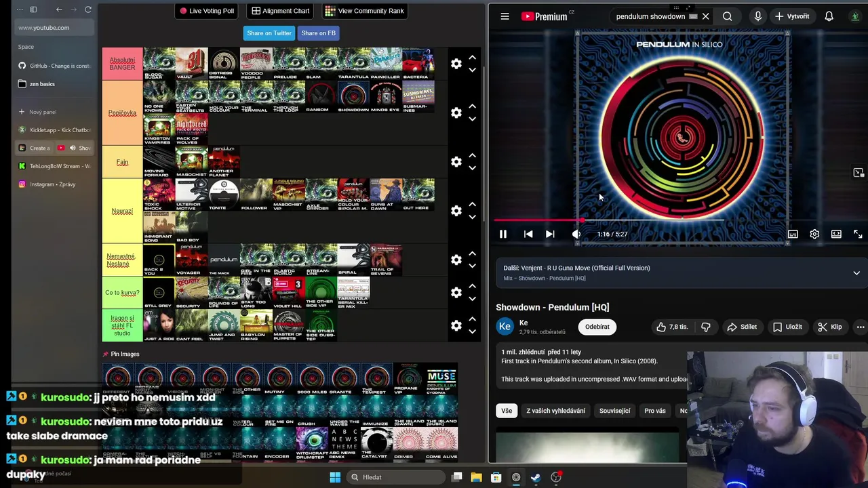This screenshot has height=488, width=868.
Task: Go back in the browser toolbar
Action: (x=59, y=9)
